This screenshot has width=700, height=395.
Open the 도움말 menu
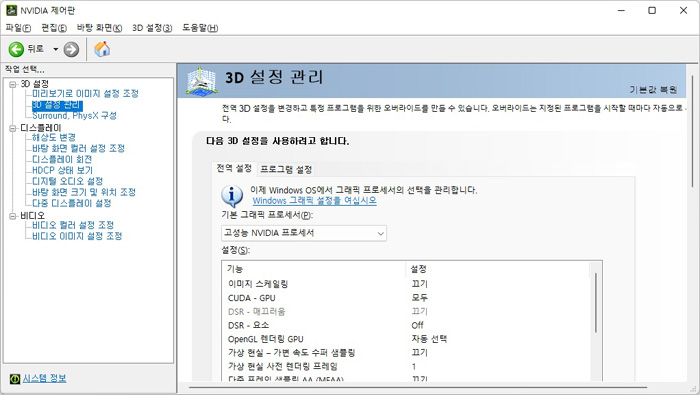tap(200, 28)
